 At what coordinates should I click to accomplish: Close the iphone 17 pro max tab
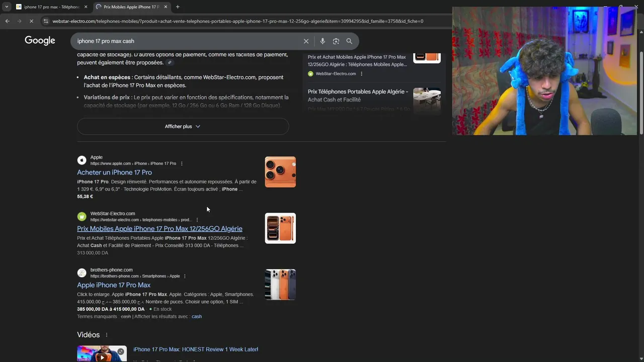coord(86,7)
